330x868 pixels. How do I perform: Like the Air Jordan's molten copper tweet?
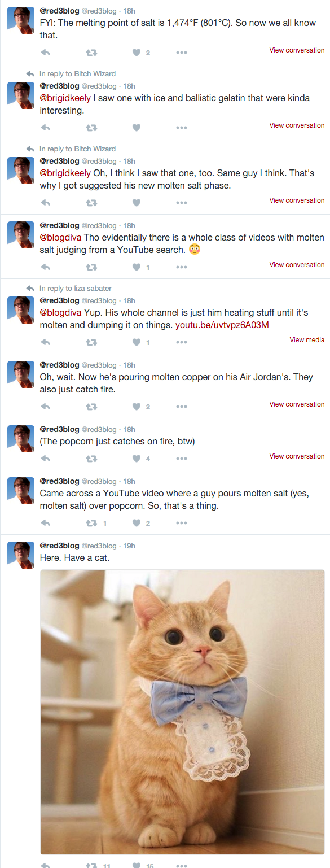click(x=136, y=407)
